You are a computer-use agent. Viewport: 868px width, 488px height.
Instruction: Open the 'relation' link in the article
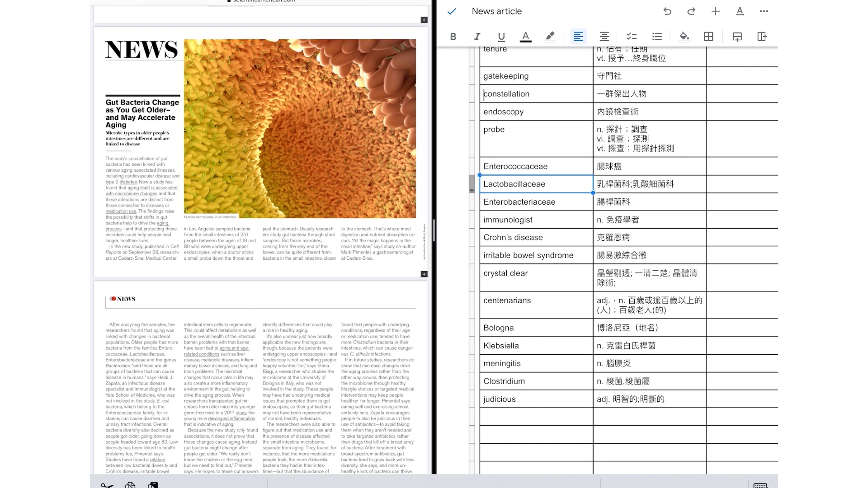157,460
